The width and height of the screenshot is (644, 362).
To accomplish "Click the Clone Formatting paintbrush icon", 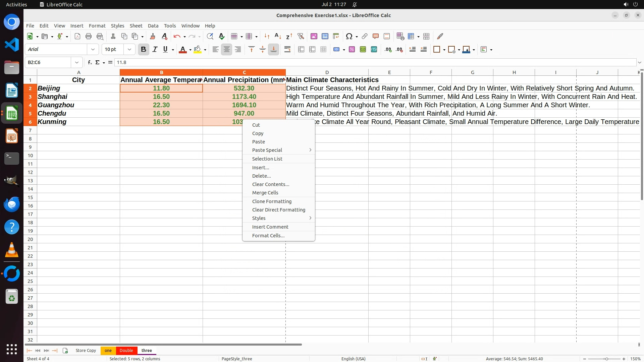I will 153,36.
